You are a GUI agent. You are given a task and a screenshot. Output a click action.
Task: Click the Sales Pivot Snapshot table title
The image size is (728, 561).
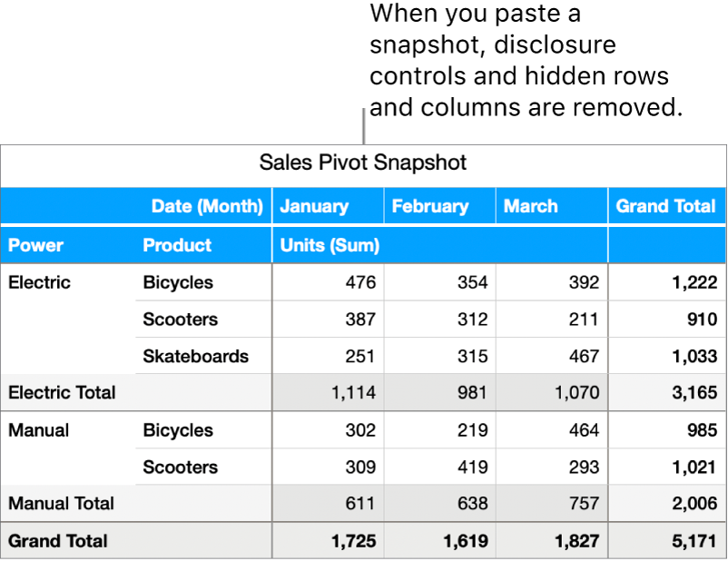[x=363, y=163]
